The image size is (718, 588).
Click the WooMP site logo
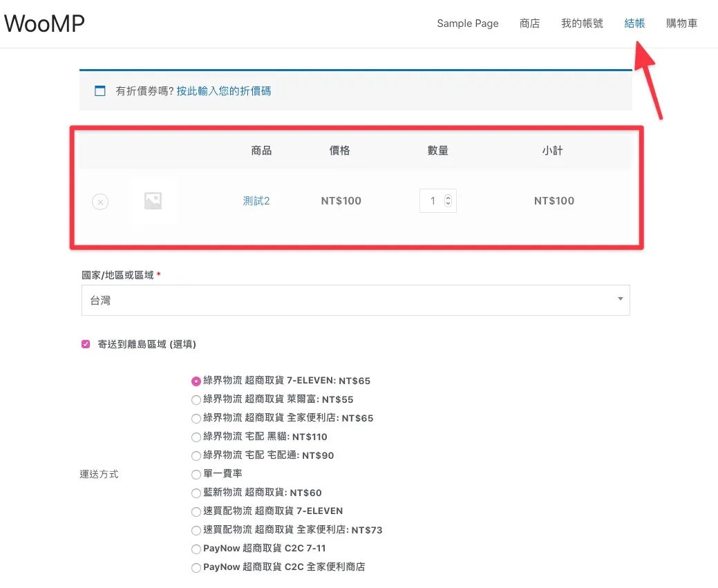tap(44, 23)
